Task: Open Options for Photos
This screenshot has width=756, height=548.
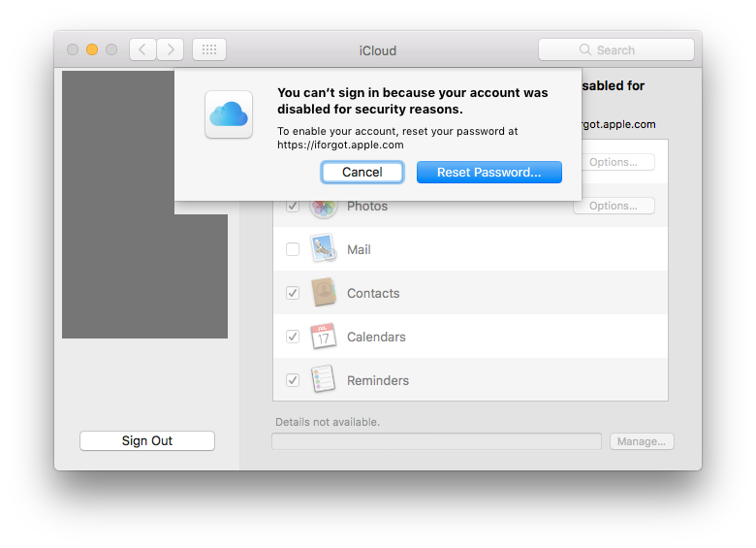Action: click(x=614, y=206)
